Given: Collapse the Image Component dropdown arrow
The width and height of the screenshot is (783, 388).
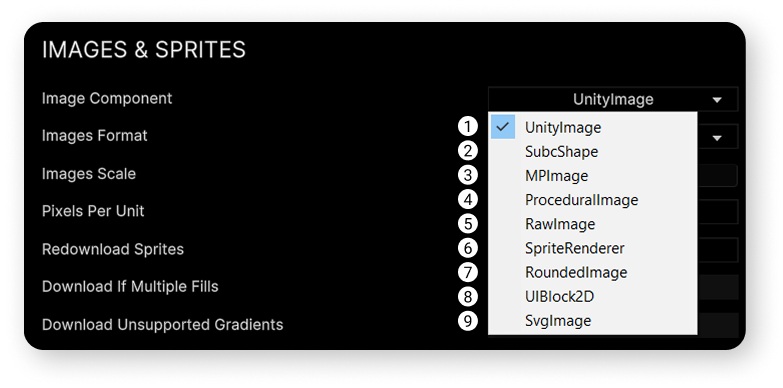Looking at the screenshot, I should 717,100.
